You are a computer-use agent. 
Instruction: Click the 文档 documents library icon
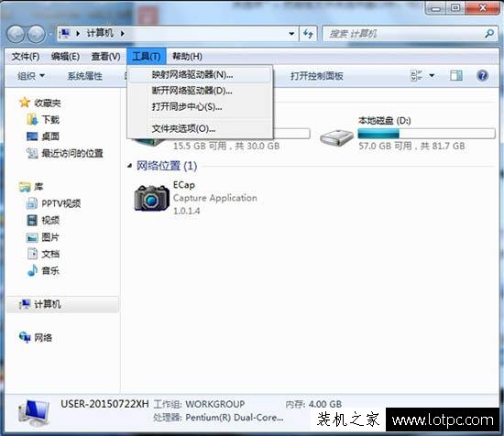click(32, 254)
